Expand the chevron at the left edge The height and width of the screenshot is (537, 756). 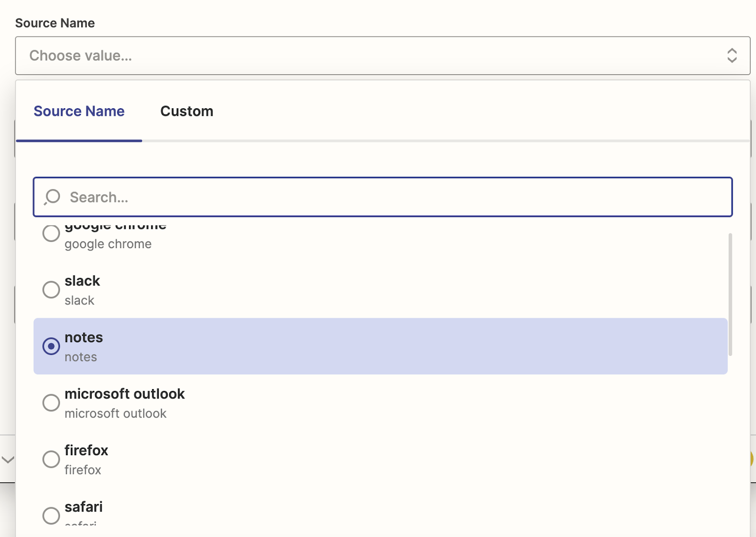[8, 459]
